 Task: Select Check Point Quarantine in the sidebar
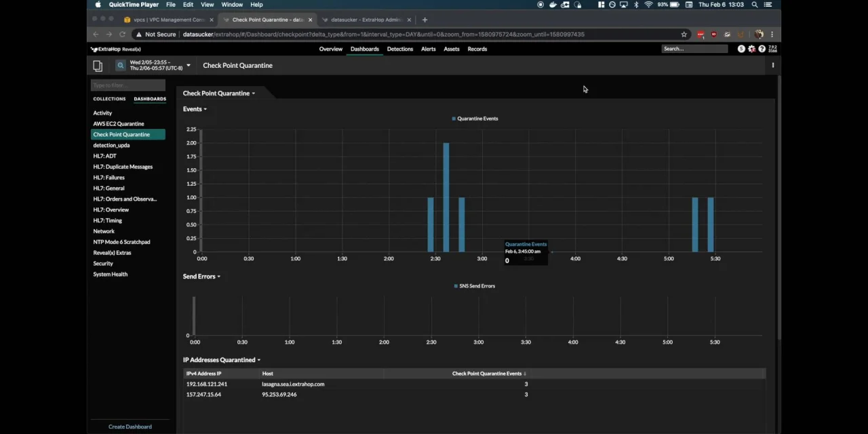pos(128,134)
